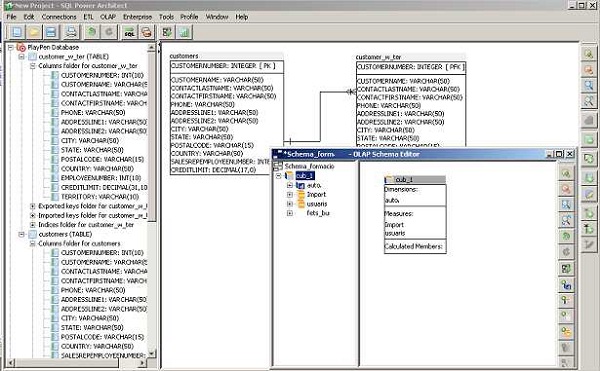The width and height of the screenshot is (600, 371).
Task: Expand the Import measure in OLAP tree
Action: (x=290, y=195)
